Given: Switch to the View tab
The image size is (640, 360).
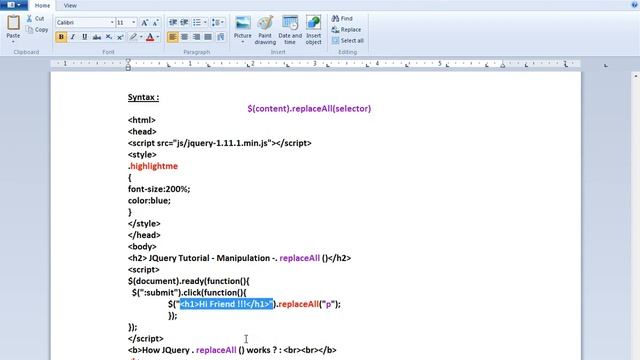Looking at the screenshot, I should click(70, 5).
